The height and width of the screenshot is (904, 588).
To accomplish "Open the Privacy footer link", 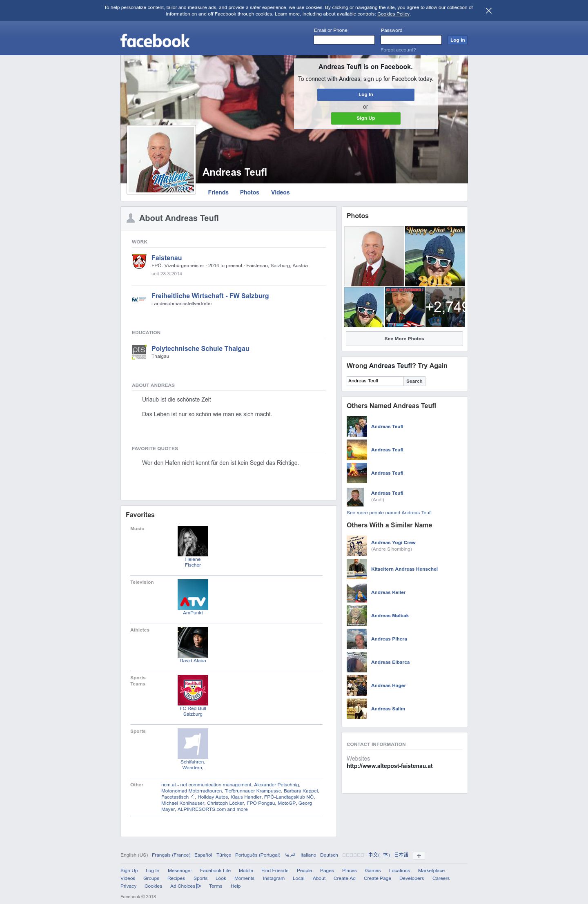I will pyautogui.click(x=128, y=886).
